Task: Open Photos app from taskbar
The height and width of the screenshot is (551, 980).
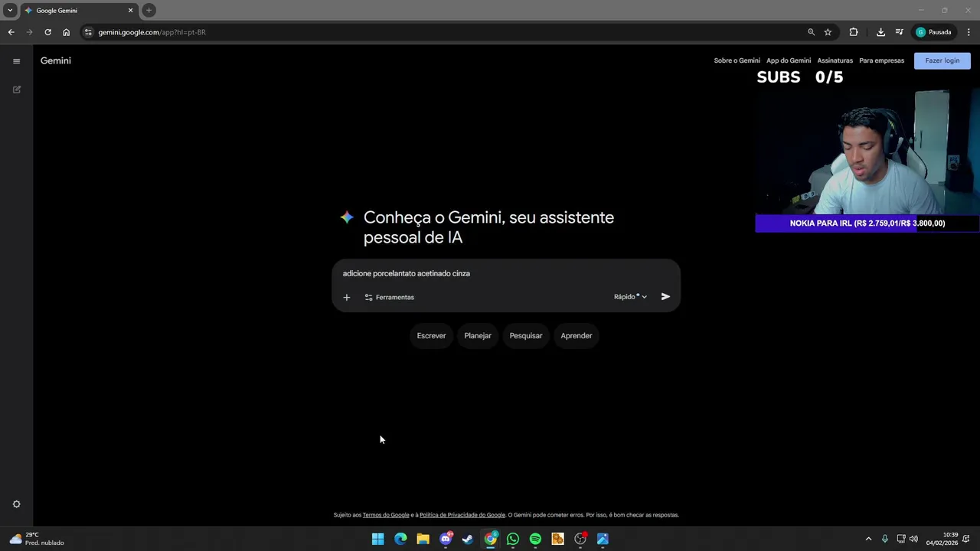Action: point(603,539)
